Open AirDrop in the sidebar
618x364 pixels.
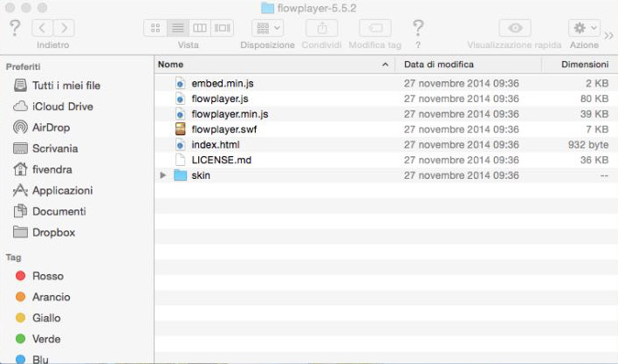point(50,127)
